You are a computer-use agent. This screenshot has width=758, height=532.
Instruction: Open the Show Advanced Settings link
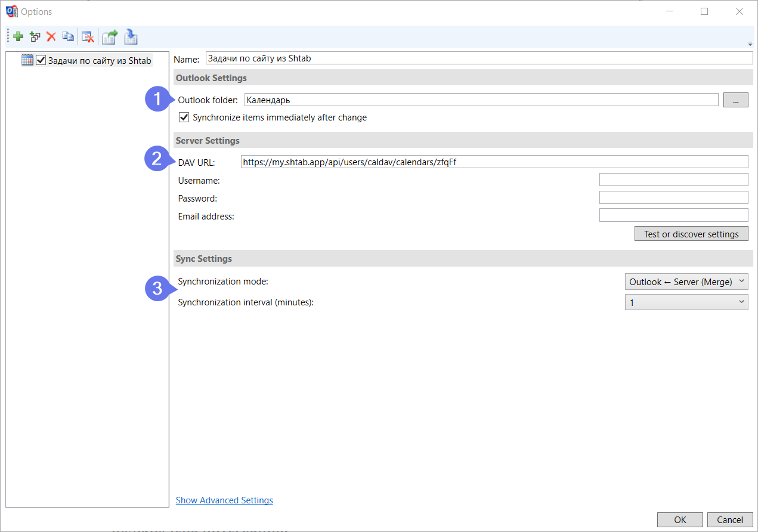pos(224,500)
